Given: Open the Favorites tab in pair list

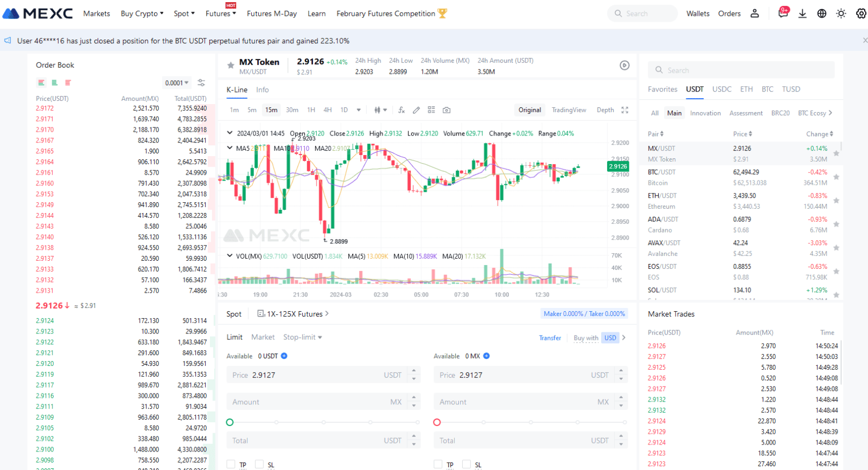Looking at the screenshot, I should click(x=662, y=89).
